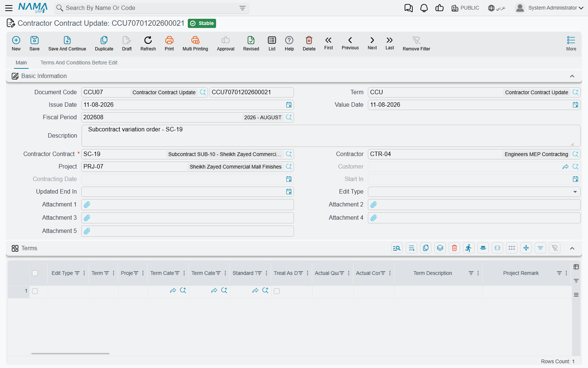Click Save And Continue
This screenshot has width=588, height=368.
click(x=67, y=43)
